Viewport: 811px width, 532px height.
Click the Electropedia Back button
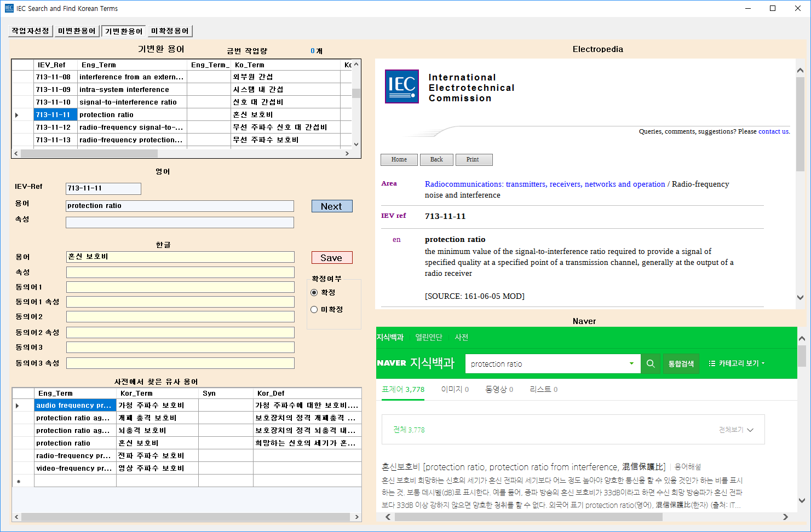(x=436, y=160)
